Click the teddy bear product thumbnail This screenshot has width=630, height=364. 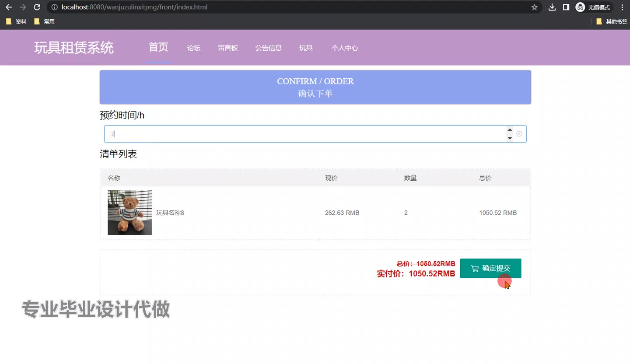point(129,213)
